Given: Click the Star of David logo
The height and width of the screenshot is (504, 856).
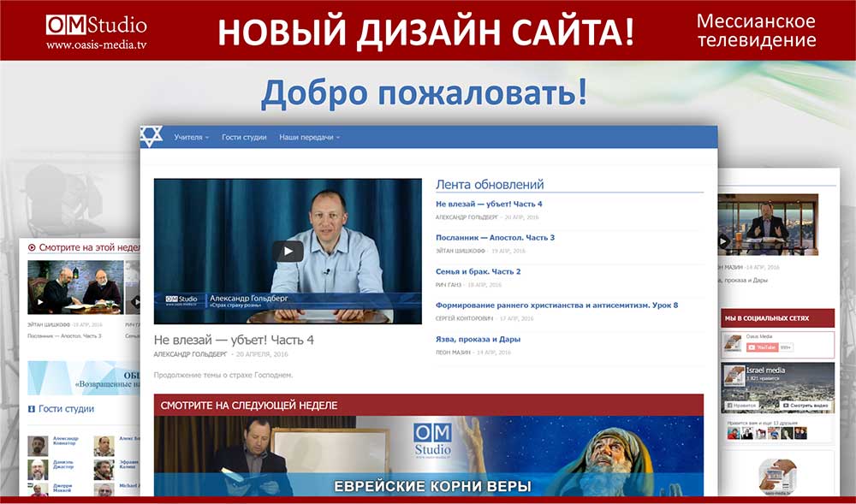Looking at the screenshot, I should tap(151, 137).
